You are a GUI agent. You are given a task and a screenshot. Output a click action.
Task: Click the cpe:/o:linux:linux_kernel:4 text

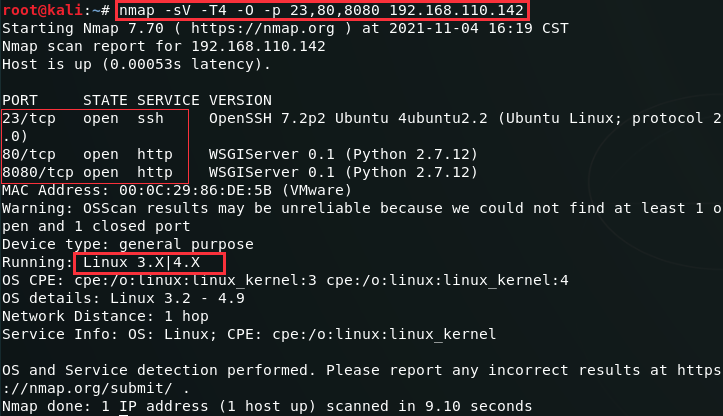[447, 280]
